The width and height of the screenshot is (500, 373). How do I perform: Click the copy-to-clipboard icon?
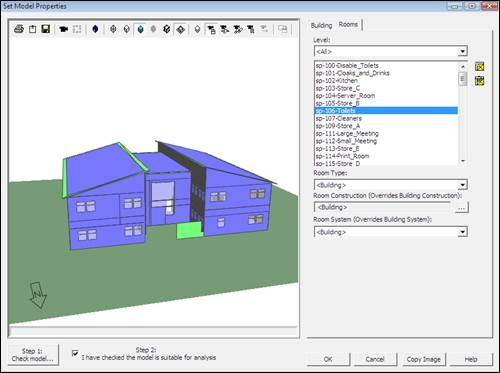point(32,29)
